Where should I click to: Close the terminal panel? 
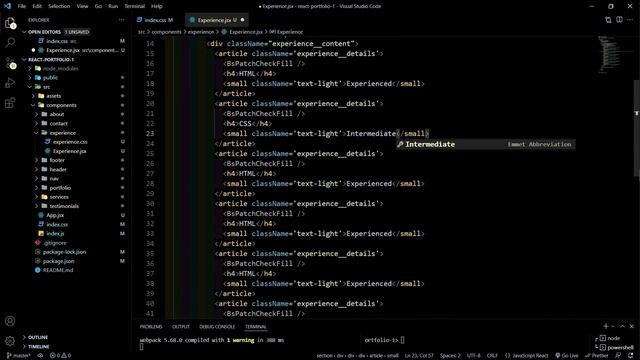(631, 326)
